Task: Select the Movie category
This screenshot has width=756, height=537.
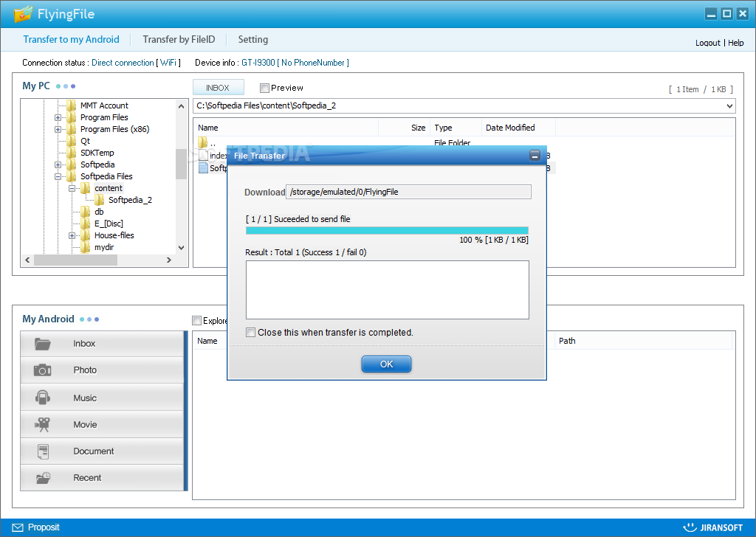Action: tap(102, 424)
